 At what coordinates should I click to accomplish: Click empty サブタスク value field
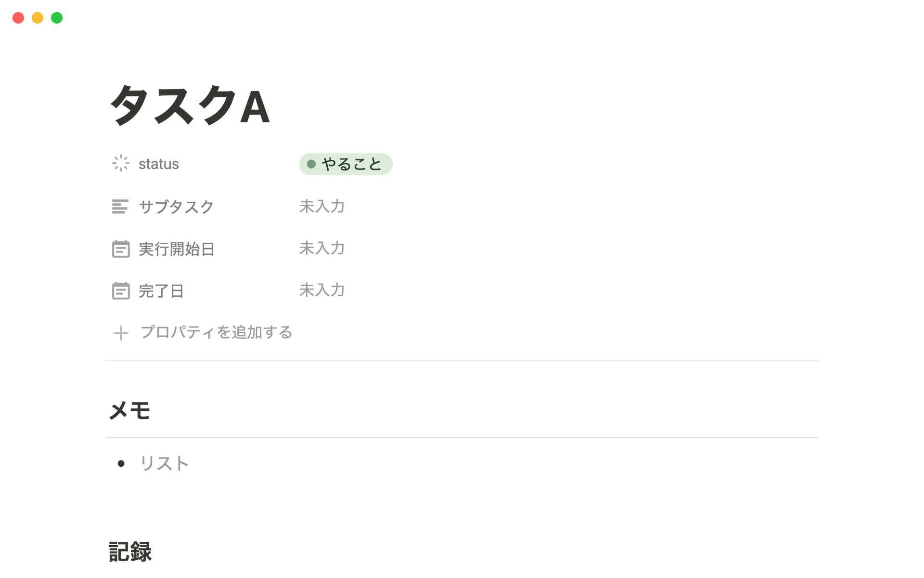pyautogui.click(x=322, y=207)
